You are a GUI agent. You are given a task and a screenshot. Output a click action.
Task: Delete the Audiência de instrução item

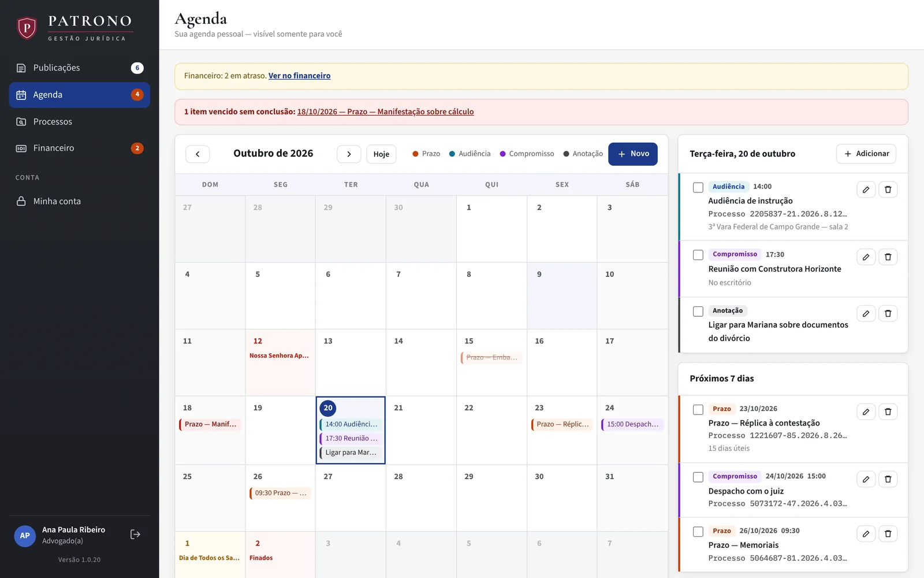[x=888, y=190]
